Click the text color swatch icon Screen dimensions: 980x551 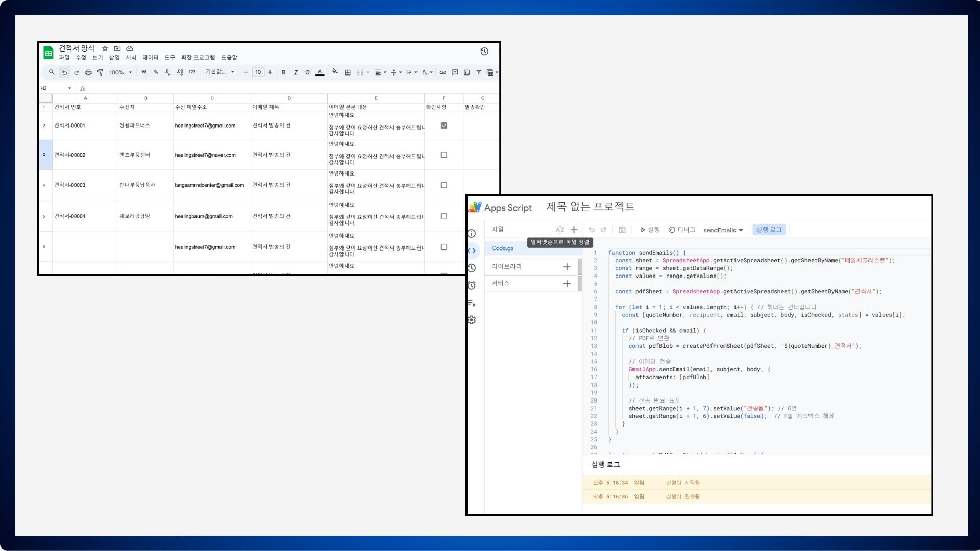(x=320, y=72)
